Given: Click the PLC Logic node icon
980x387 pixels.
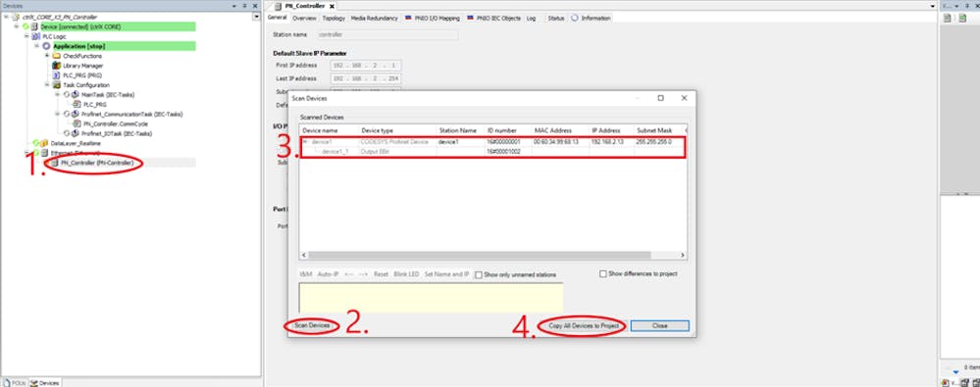Looking at the screenshot, I should (x=36, y=37).
